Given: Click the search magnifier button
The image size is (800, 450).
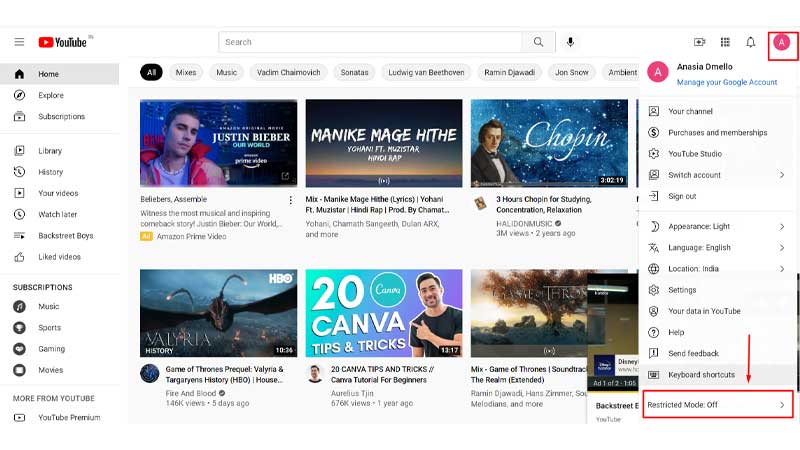Looking at the screenshot, I should [538, 42].
